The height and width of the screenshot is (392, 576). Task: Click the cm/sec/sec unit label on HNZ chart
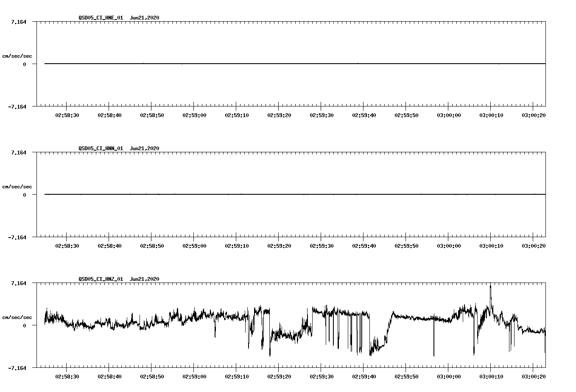click(x=17, y=317)
